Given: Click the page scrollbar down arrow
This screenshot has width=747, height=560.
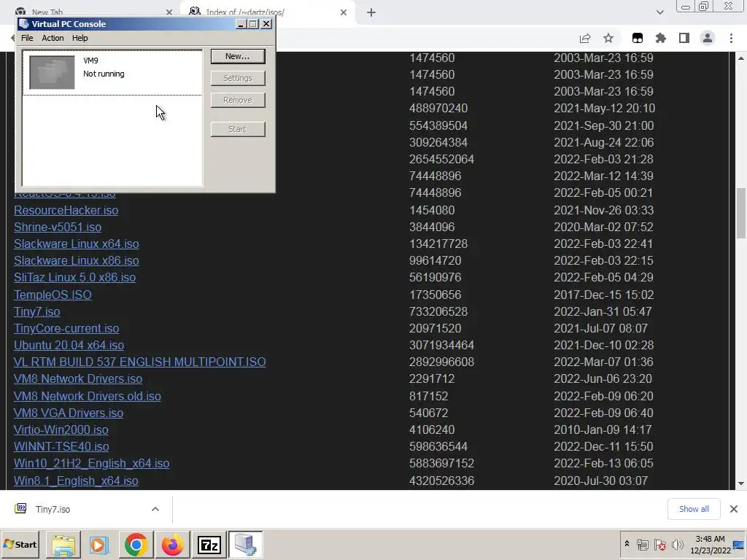Looking at the screenshot, I should point(741,484).
